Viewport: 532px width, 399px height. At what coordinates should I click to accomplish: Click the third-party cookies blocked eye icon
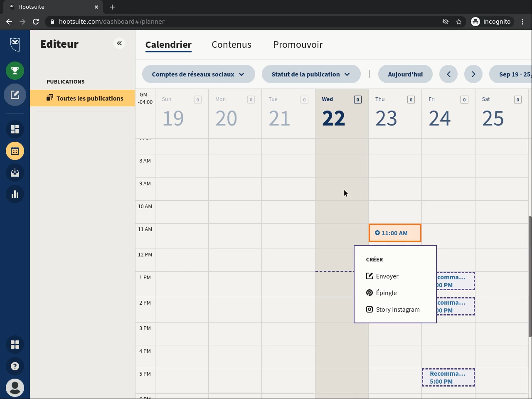446,22
